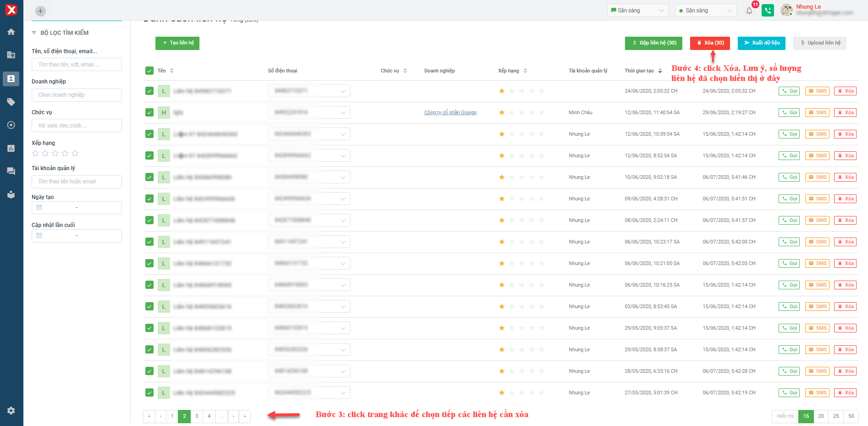868x426 pixels.
Task: Open the home icon in left sidebar
Action: coord(11,32)
